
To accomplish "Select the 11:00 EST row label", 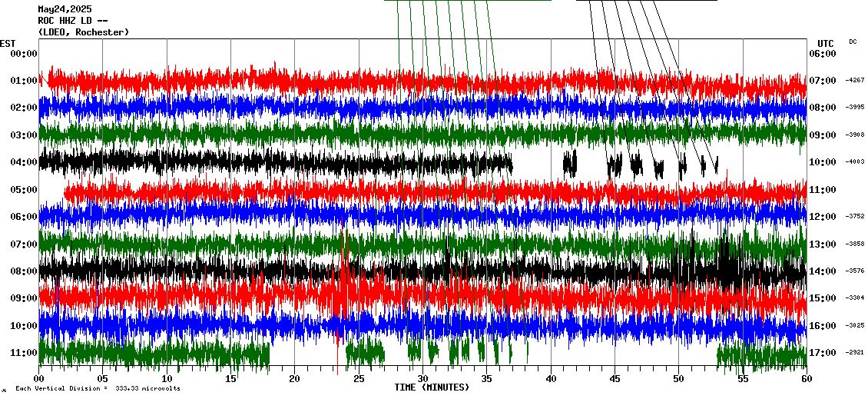I will click(25, 353).
